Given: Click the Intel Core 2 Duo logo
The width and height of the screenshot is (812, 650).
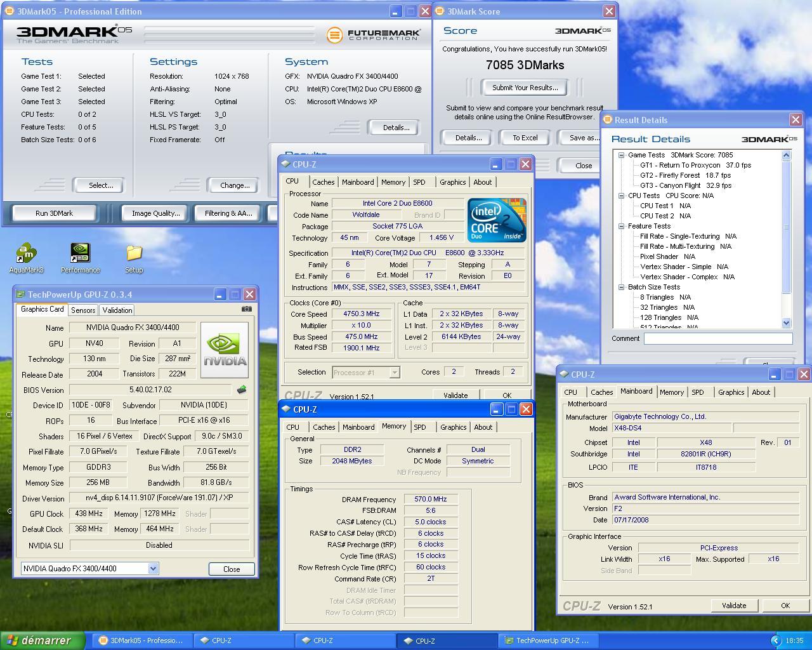Looking at the screenshot, I should pos(497,220).
